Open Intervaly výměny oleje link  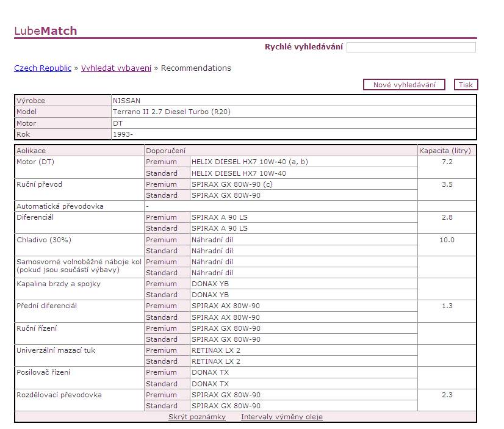pos(282,417)
